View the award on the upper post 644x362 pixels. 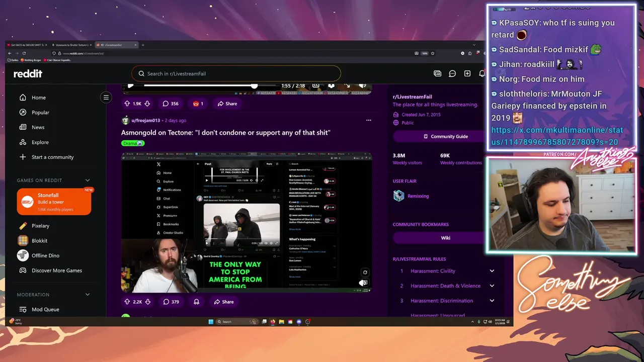(198, 104)
